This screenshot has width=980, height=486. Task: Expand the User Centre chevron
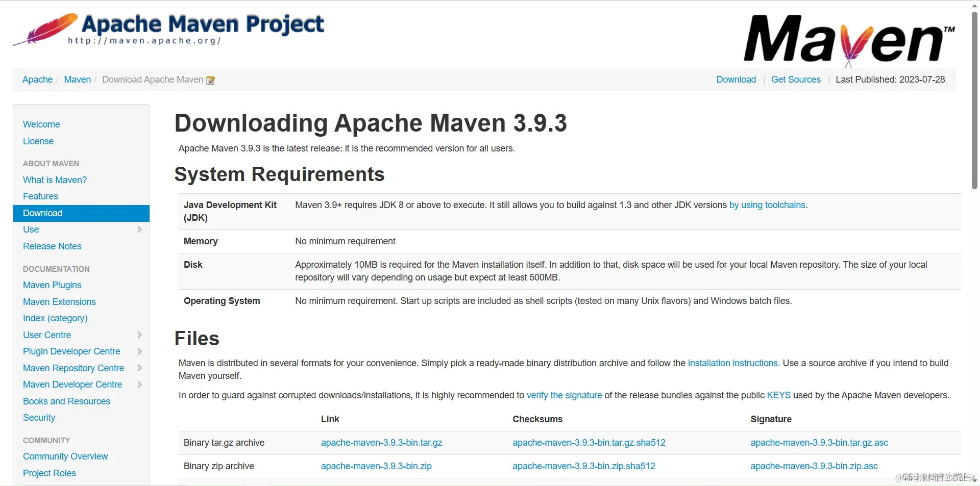[139, 335]
